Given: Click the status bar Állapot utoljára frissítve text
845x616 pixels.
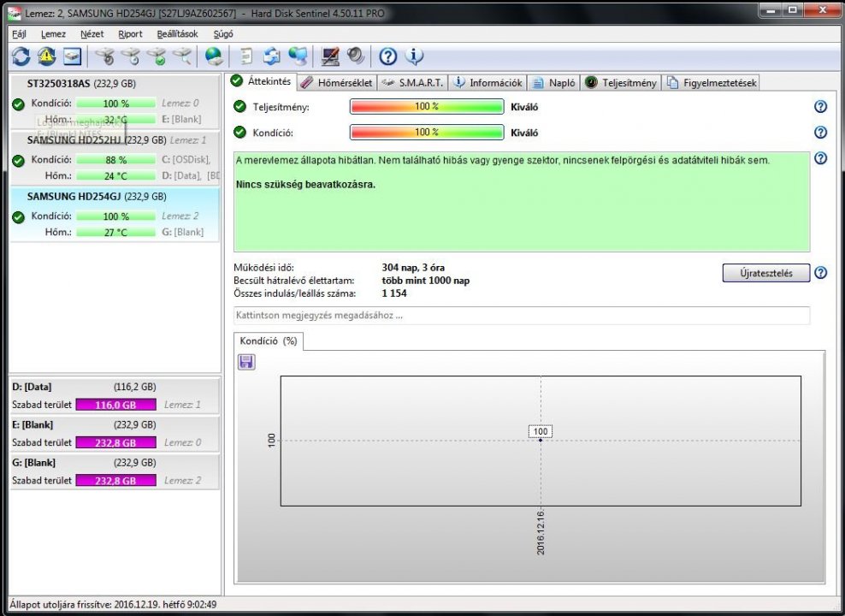Looking at the screenshot, I should point(113,605).
